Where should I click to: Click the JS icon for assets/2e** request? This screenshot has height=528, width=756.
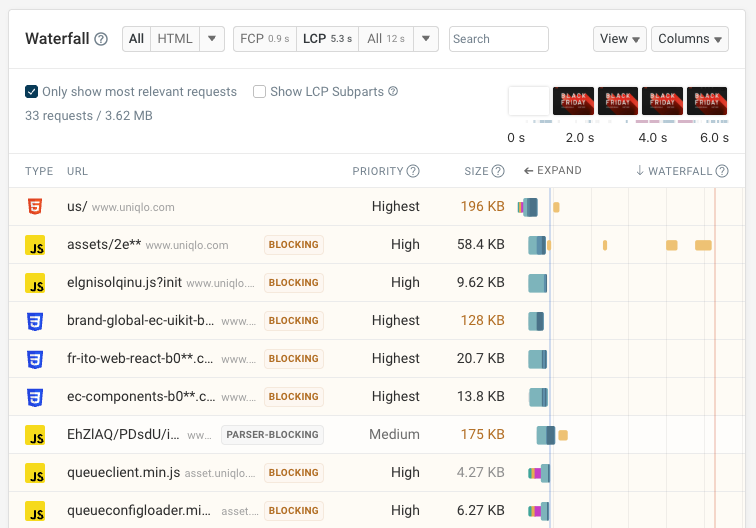[x=35, y=245]
